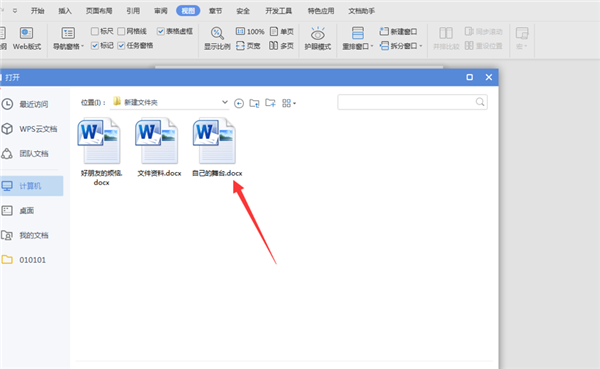Change file view mode icon
Viewport: 600px width, 369px height.
[x=286, y=103]
